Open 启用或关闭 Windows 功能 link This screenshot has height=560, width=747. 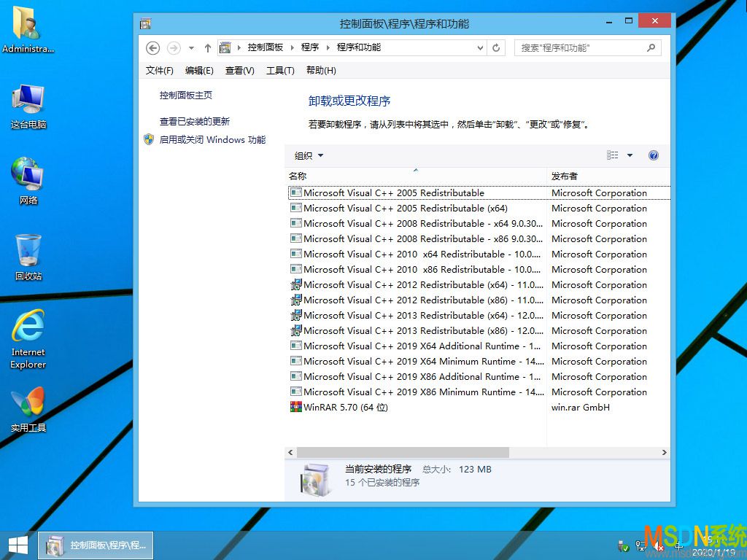(x=212, y=139)
